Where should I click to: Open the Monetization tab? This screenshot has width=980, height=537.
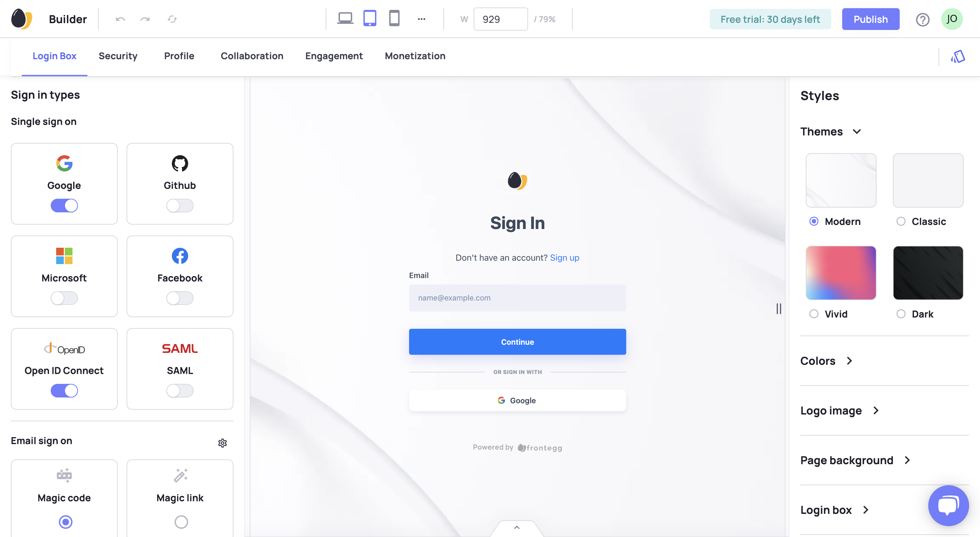[x=415, y=56]
